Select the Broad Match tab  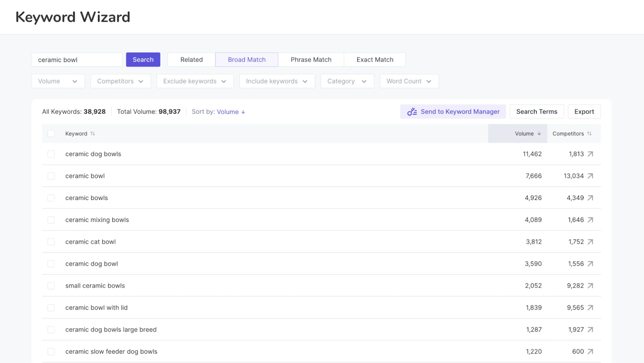pos(247,60)
